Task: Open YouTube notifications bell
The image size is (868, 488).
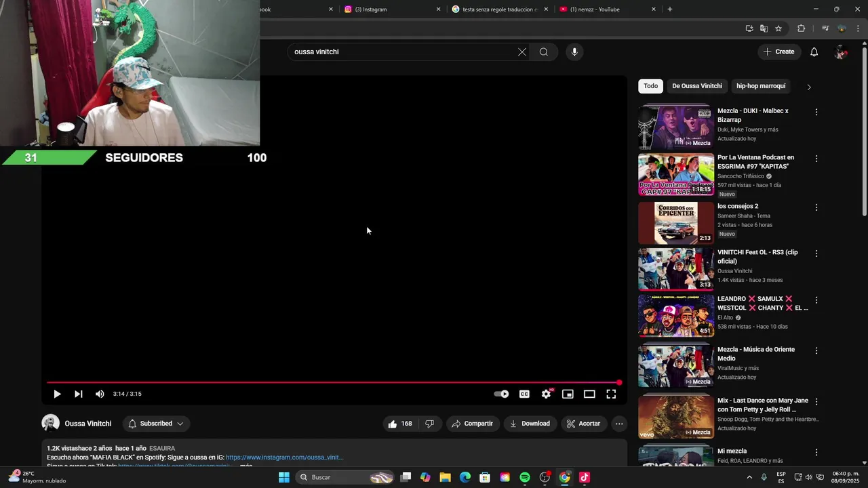Action: pyautogui.click(x=814, y=52)
